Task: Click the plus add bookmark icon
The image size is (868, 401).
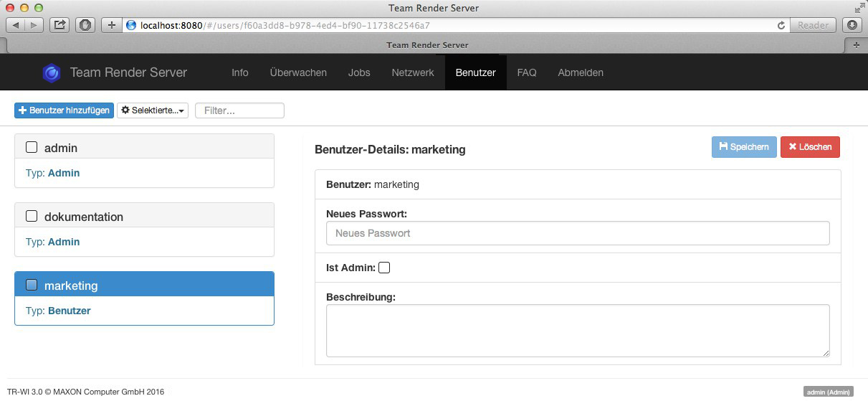Action: pyautogui.click(x=111, y=25)
